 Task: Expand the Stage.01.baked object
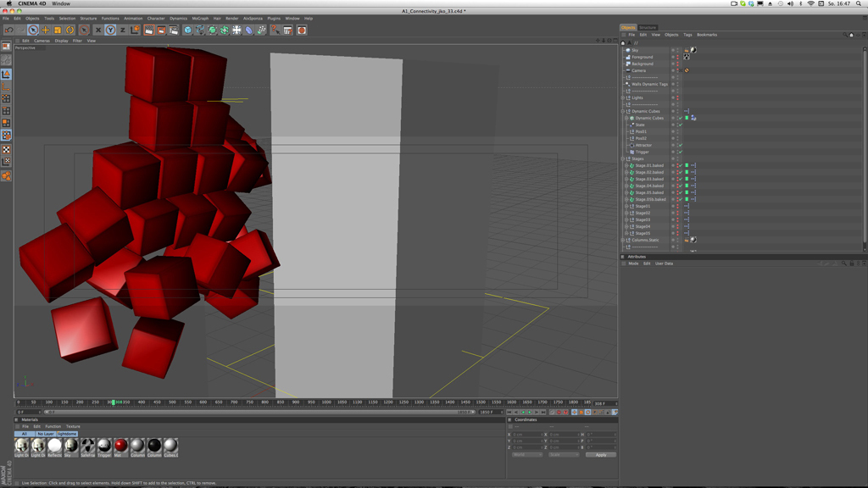pyautogui.click(x=626, y=166)
